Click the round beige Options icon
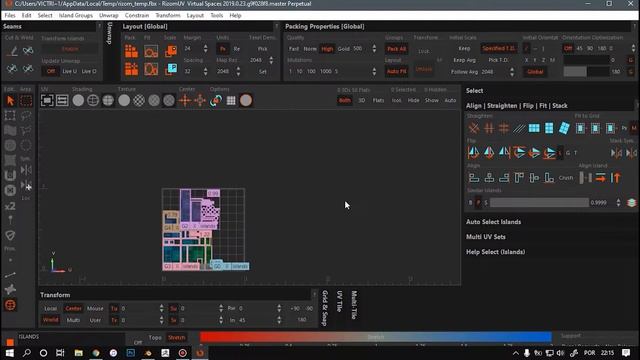 [x=246, y=100]
